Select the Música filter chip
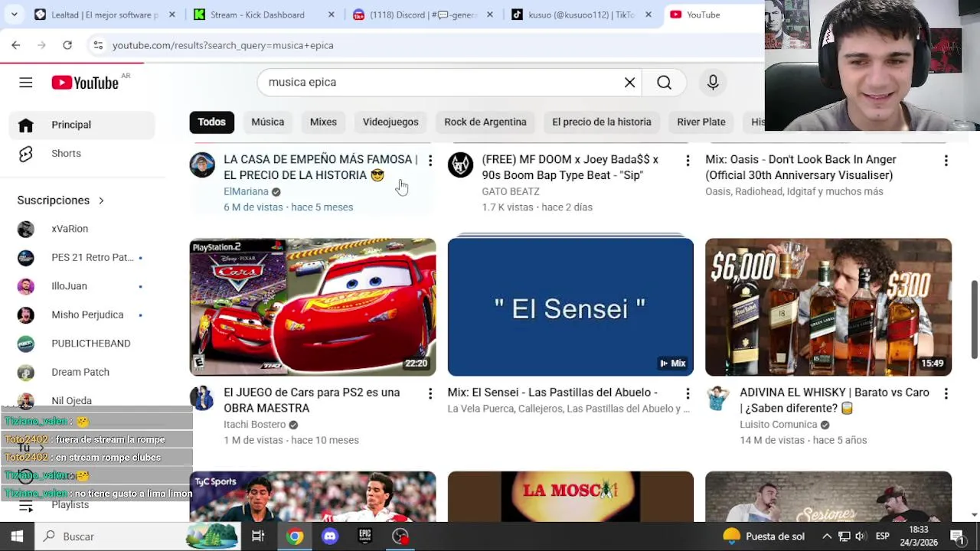980x551 pixels. pyautogui.click(x=268, y=122)
